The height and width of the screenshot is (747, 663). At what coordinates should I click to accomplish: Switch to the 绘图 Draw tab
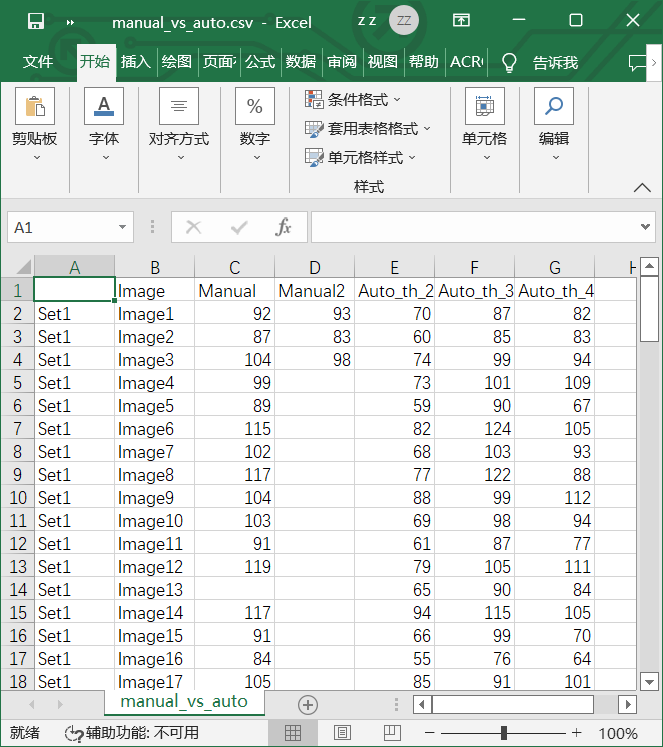[177, 62]
